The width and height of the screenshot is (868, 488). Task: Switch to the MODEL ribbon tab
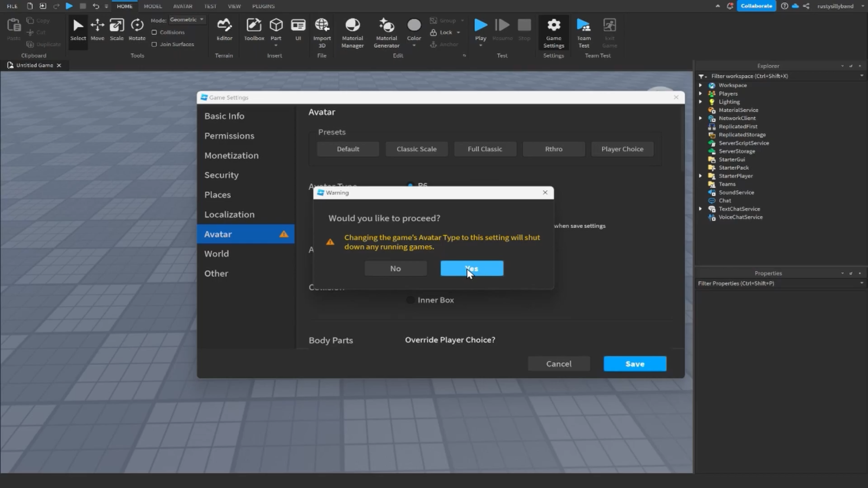coord(152,6)
